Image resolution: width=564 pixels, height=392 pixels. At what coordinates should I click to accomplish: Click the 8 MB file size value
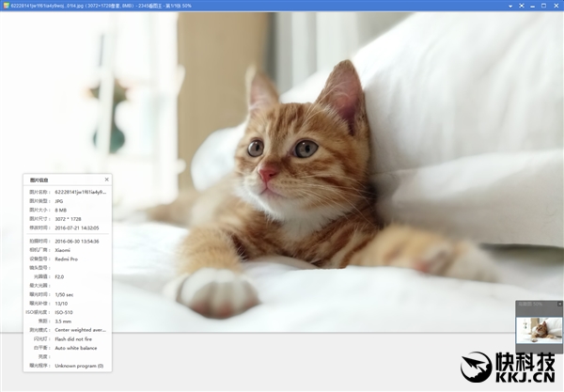pos(62,210)
